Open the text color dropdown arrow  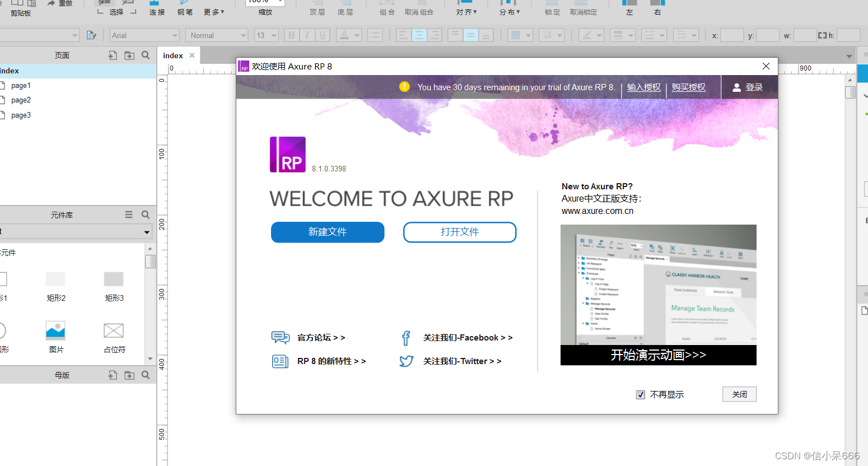point(357,35)
